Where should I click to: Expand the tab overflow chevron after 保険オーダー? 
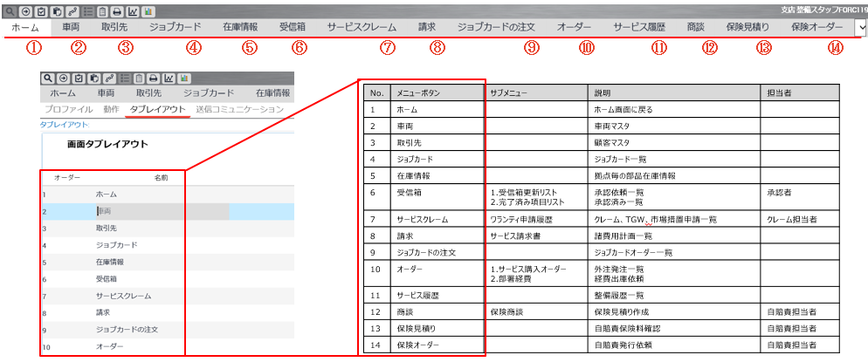[860, 29]
